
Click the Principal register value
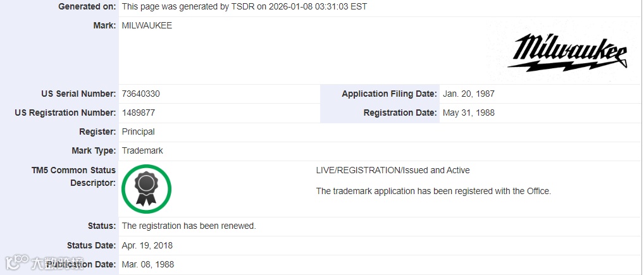pos(138,131)
